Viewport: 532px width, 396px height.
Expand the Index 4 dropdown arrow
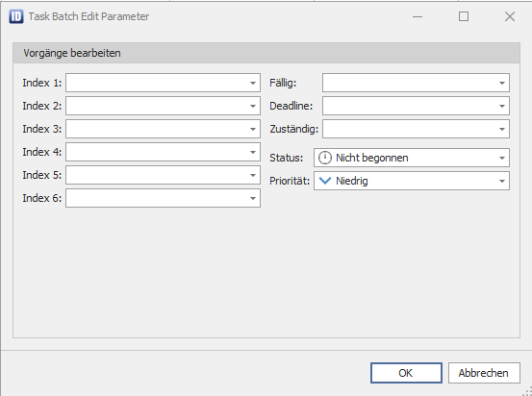[x=252, y=152]
